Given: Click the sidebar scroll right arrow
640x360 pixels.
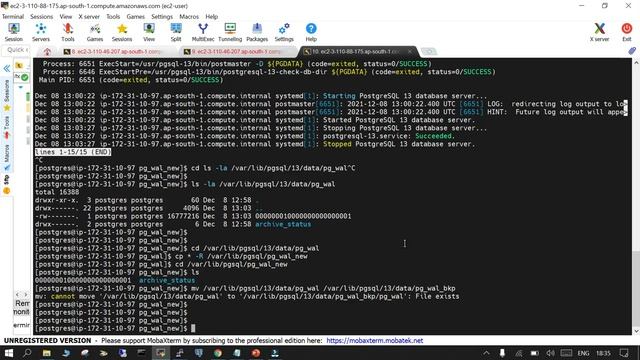Looking at the screenshot, I should click(26, 294).
